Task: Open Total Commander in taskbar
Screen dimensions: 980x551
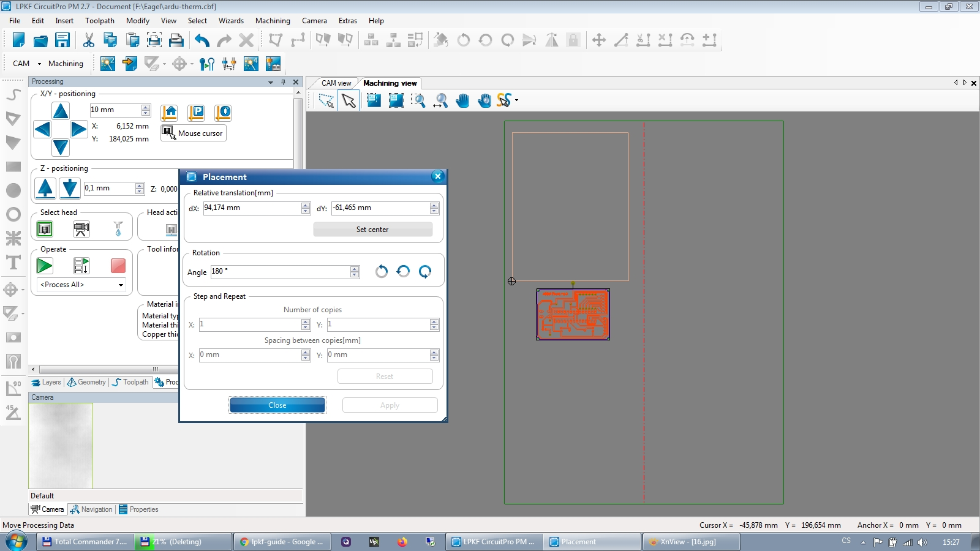Action: pos(85,542)
